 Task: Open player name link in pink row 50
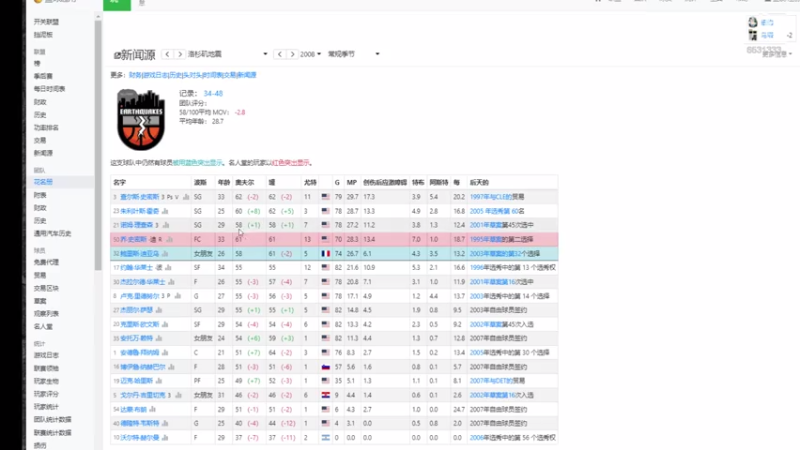(x=134, y=239)
